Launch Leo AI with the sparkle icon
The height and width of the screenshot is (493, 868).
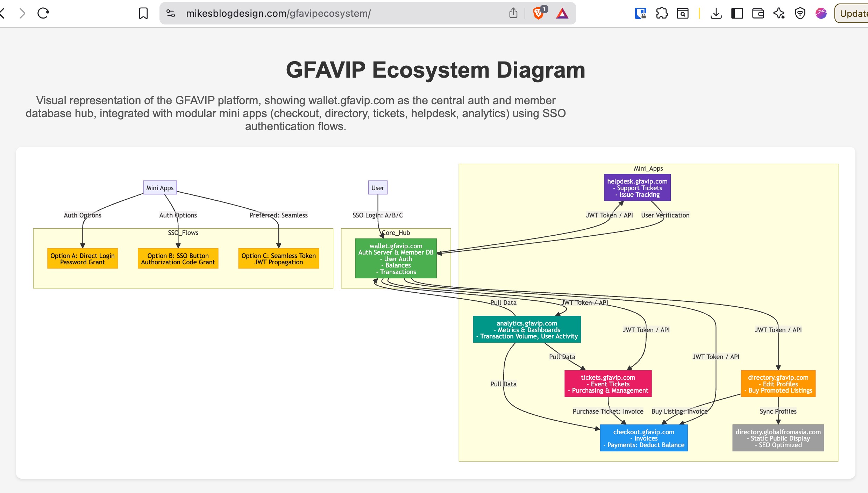[779, 13]
